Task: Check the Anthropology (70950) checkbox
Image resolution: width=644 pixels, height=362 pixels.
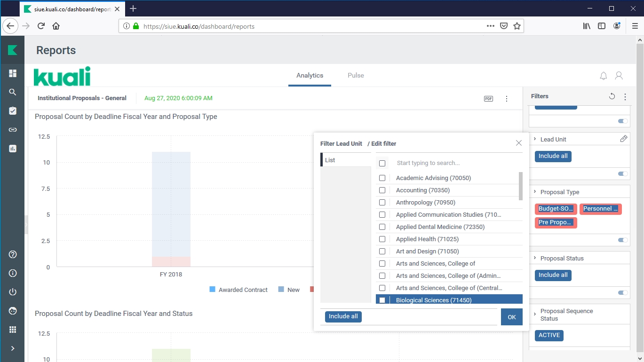Action: click(382, 203)
